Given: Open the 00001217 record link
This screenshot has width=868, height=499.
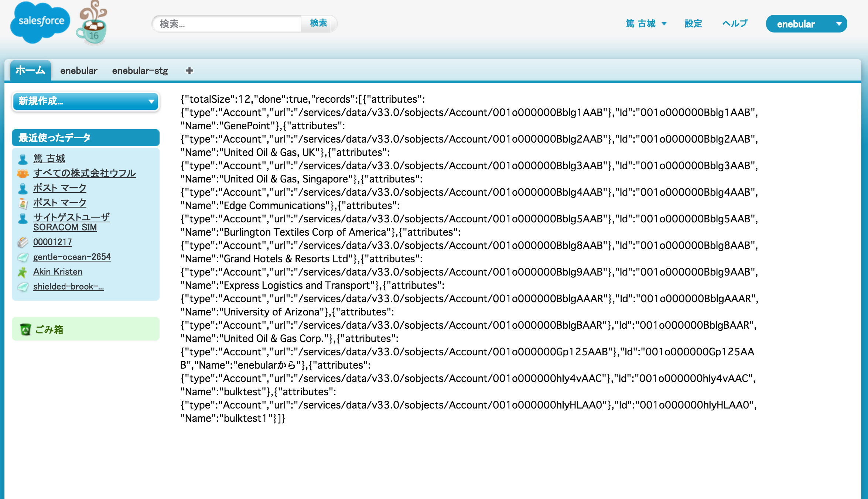Looking at the screenshot, I should [x=52, y=242].
